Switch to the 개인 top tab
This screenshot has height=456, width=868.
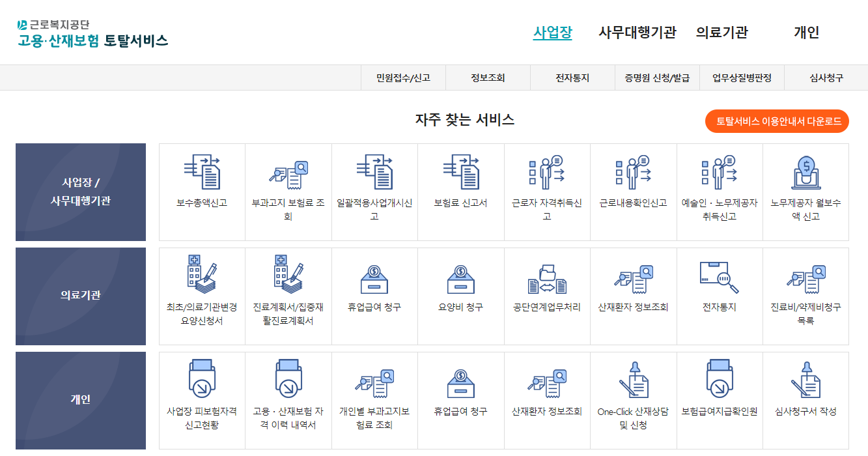[x=806, y=32]
